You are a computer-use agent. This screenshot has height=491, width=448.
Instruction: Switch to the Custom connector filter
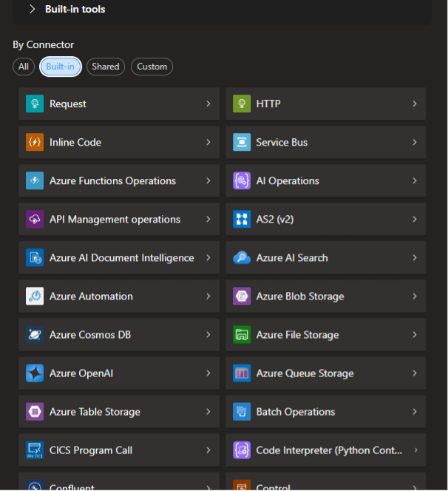point(152,67)
